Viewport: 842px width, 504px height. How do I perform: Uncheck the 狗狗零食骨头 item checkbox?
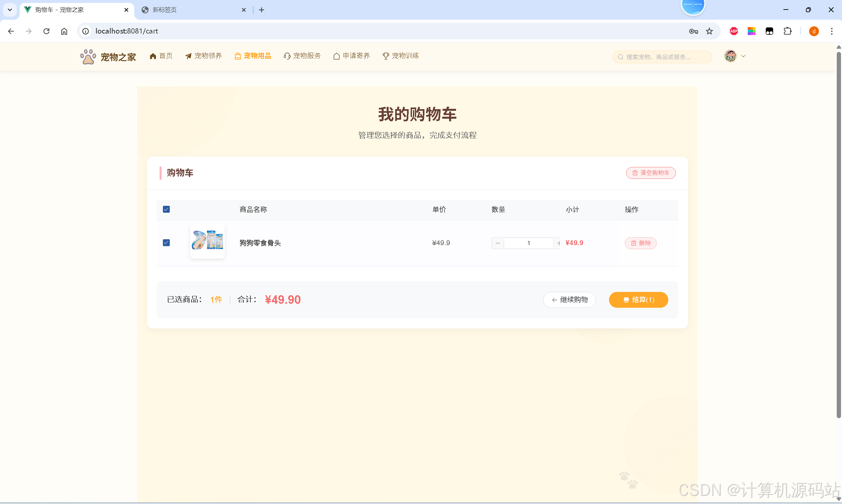click(x=166, y=243)
